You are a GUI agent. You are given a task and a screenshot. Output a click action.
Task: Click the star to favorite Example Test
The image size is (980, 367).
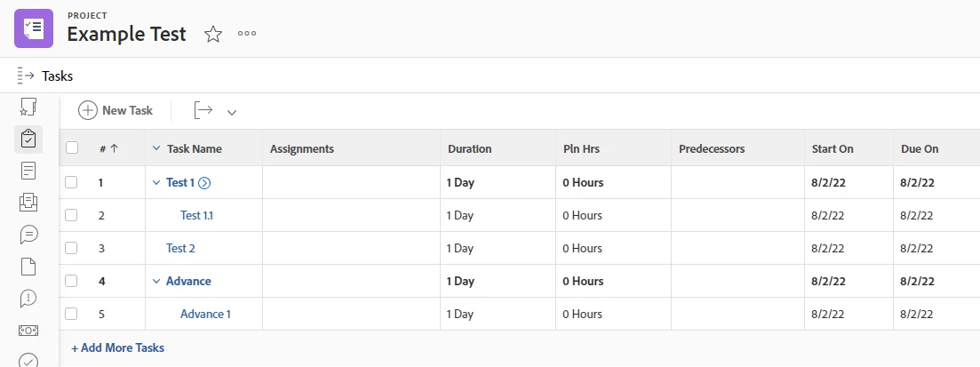[213, 35]
